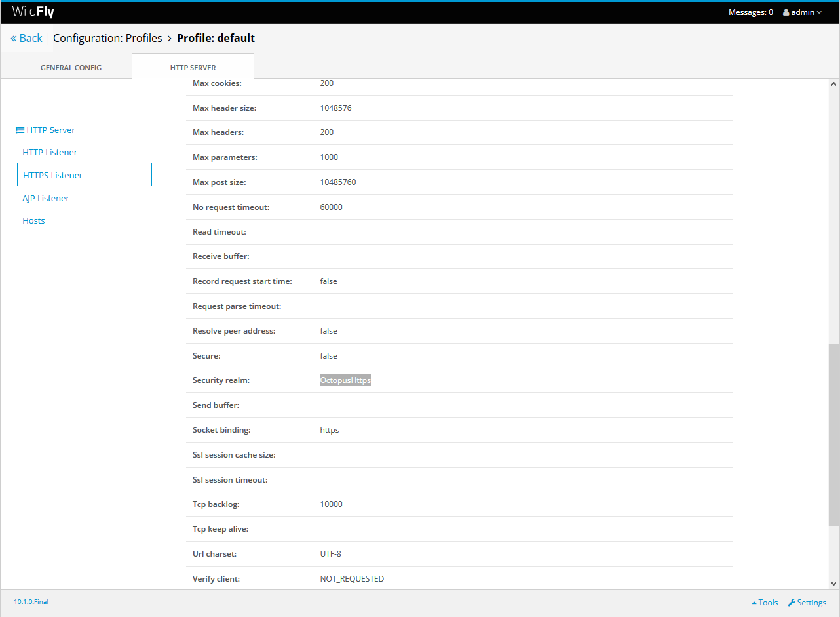Click the Profiles breadcrumb text
The image size is (840, 617).
click(x=143, y=38)
